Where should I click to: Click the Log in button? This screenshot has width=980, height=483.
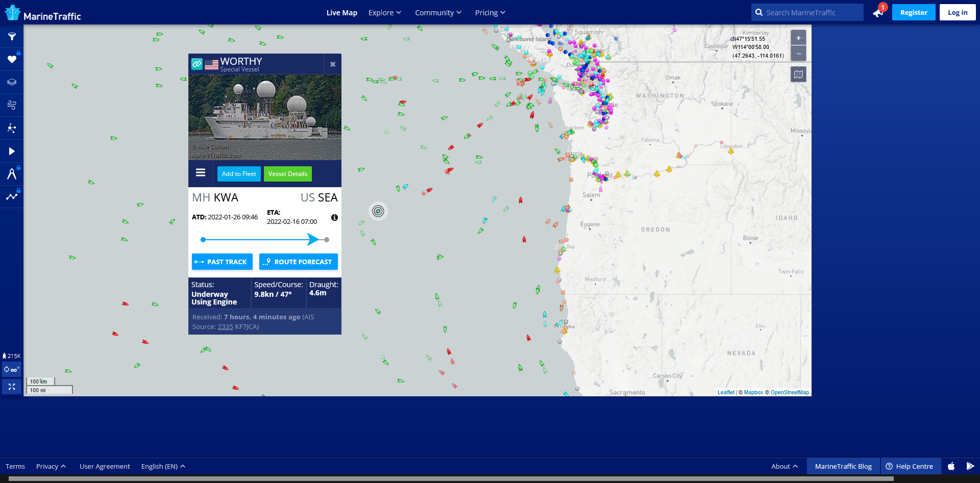point(958,12)
